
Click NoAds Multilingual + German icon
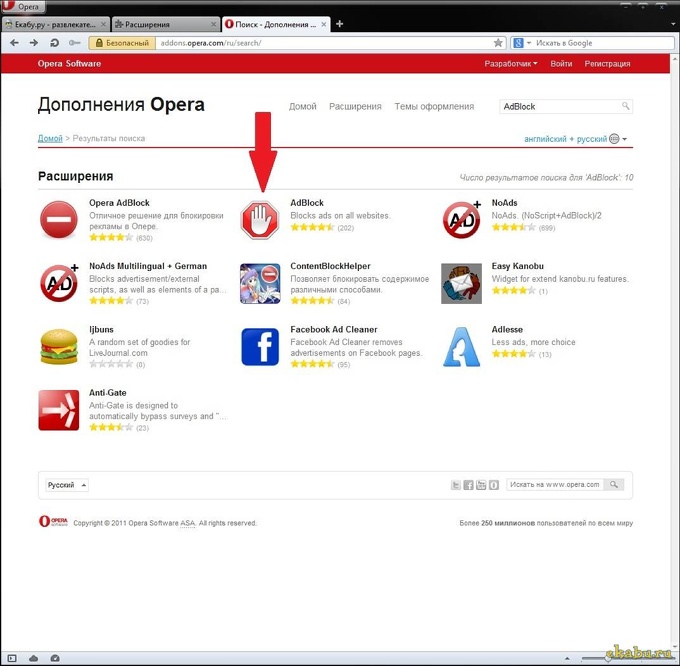pos(59,283)
